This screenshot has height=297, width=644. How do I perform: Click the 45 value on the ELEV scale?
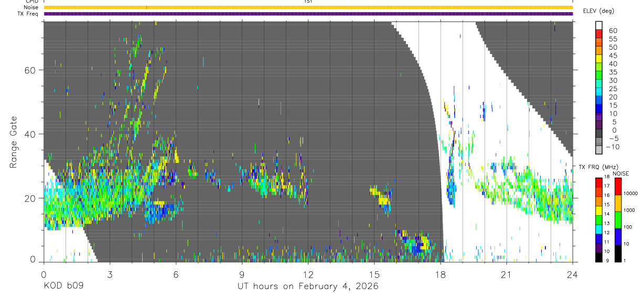click(613, 56)
